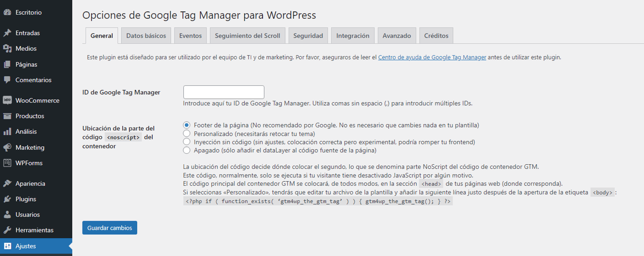Open Medios menu label in sidebar
This screenshot has width=644, height=256.
click(26, 48)
